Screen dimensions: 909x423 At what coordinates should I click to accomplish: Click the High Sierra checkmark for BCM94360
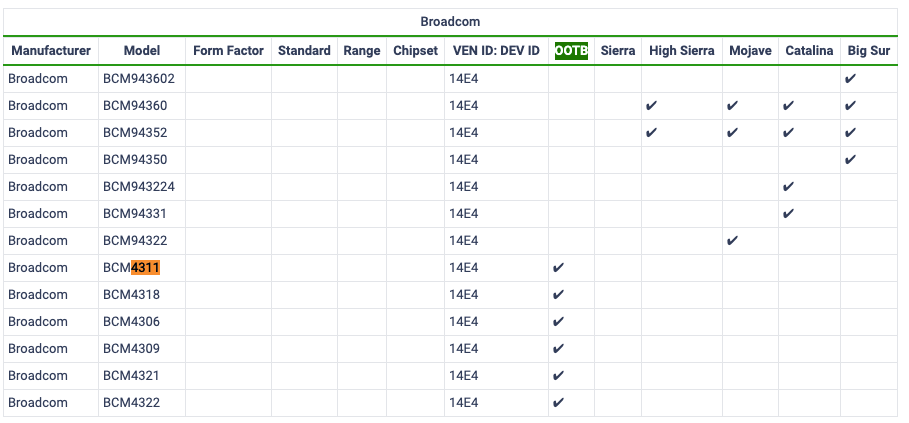[x=651, y=106]
